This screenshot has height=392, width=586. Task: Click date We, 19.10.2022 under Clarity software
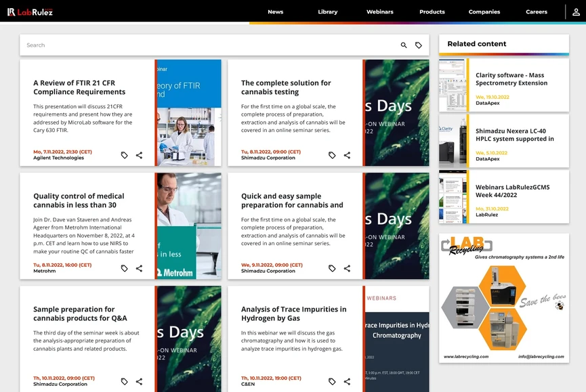click(493, 97)
